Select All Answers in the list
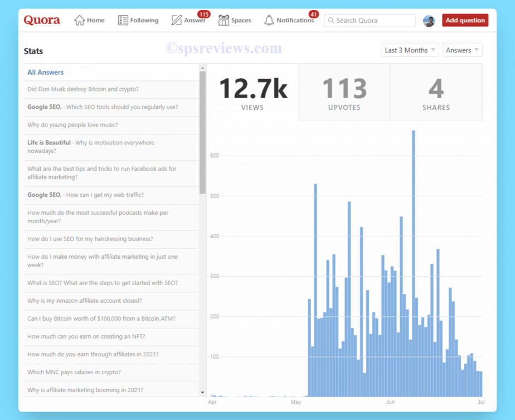The height and width of the screenshot is (420, 515). click(x=111, y=73)
